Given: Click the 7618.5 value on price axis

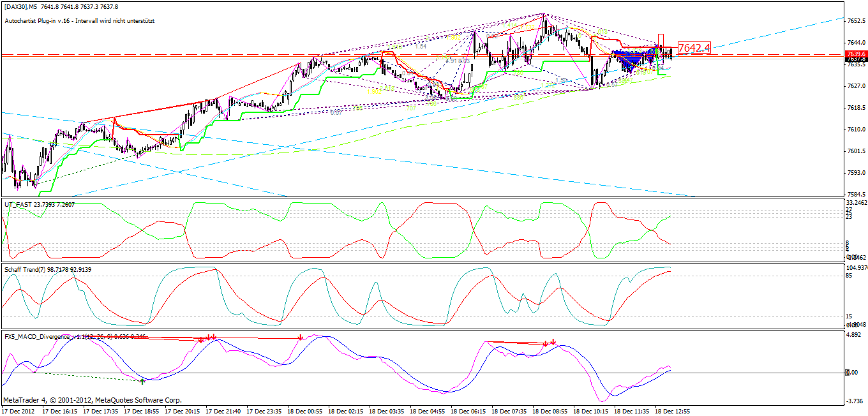Looking at the screenshot, I should click(x=856, y=108).
